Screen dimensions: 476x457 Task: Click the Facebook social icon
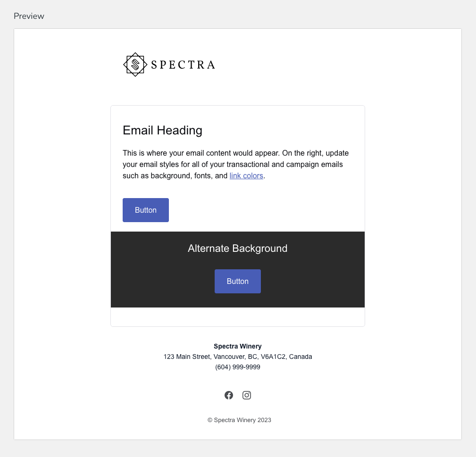click(x=229, y=395)
